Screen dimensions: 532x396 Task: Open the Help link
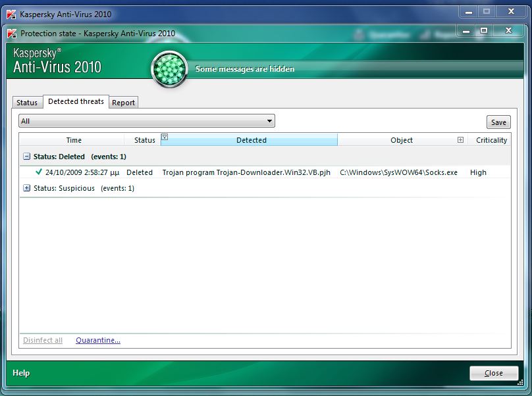[21, 373]
